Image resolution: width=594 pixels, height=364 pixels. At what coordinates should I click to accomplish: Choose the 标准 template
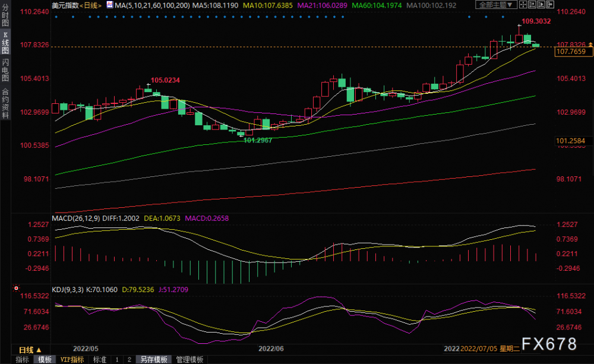(100, 359)
